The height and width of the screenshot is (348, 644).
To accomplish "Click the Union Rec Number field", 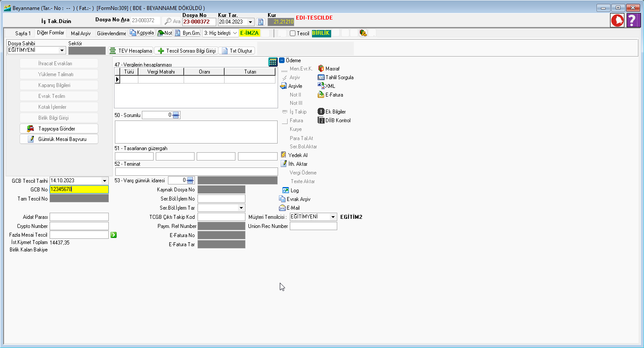I will pyautogui.click(x=313, y=226).
